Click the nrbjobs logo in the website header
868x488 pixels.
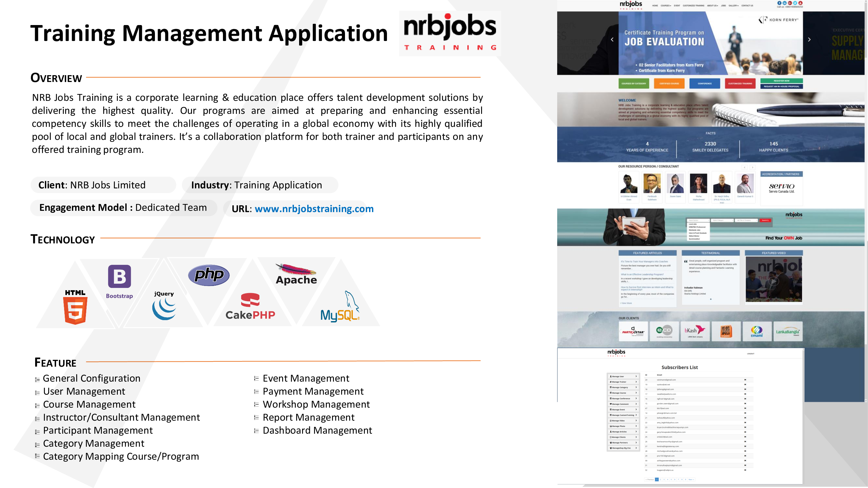click(x=631, y=5)
